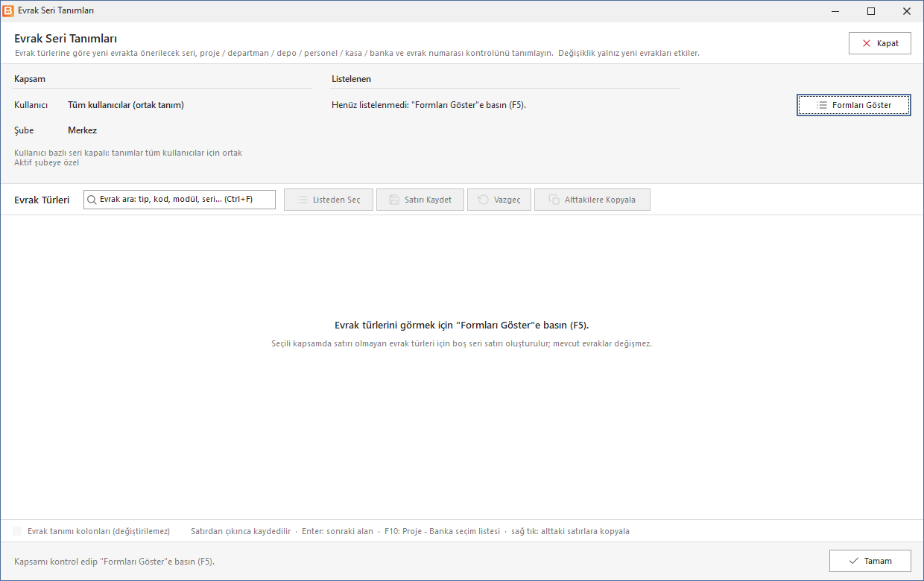924x581 pixels.
Task: Select the "Merkez" branch value
Action: coord(82,130)
